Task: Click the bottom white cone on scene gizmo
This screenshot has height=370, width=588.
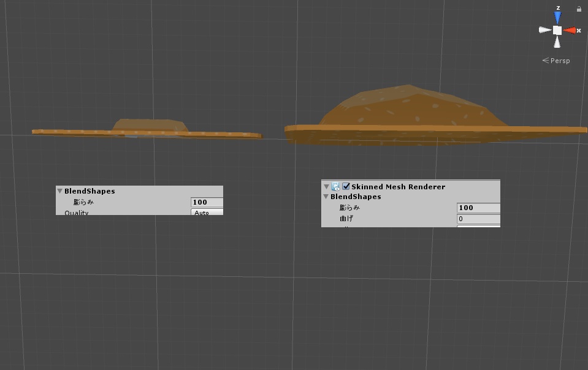Action: pyautogui.click(x=557, y=42)
